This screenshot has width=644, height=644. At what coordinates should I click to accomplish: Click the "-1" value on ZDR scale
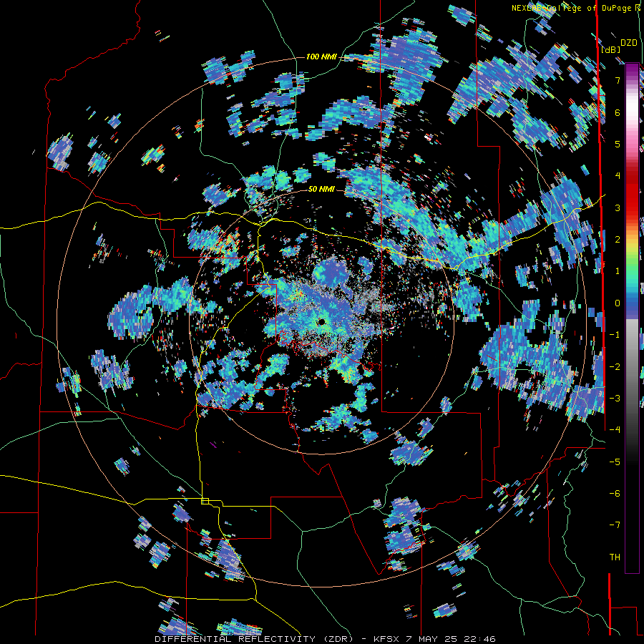(615, 335)
